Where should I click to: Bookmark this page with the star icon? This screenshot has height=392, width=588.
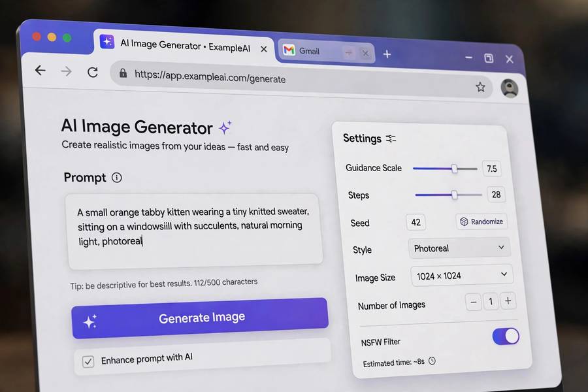click(x=480, y=87)
